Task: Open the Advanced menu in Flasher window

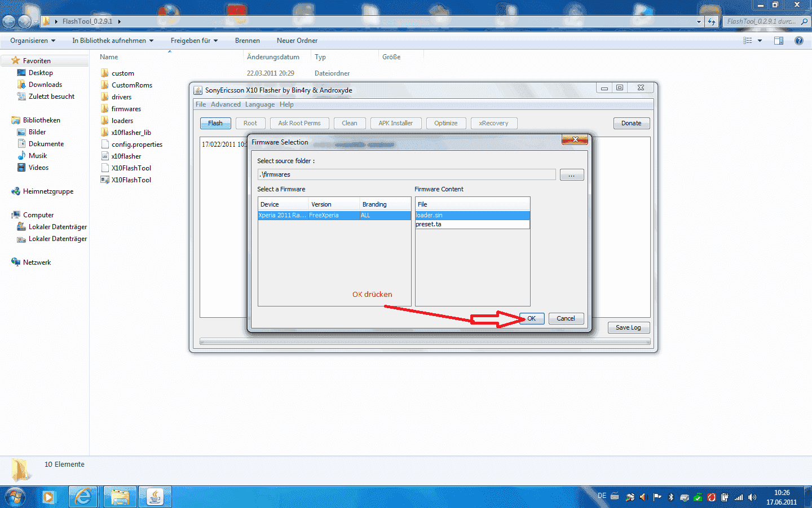Action: 226,104
